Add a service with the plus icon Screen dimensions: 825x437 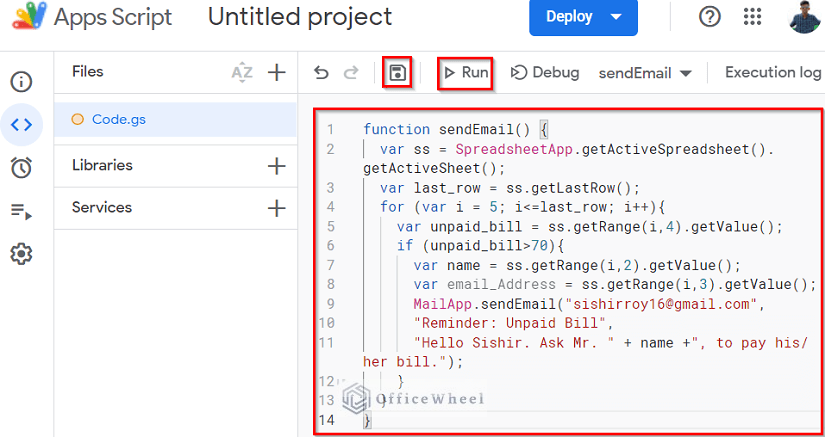point(277,208)
